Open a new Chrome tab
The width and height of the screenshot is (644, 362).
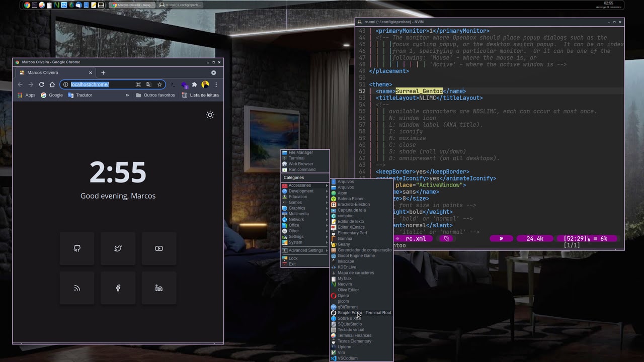click(x=103, y=72)
